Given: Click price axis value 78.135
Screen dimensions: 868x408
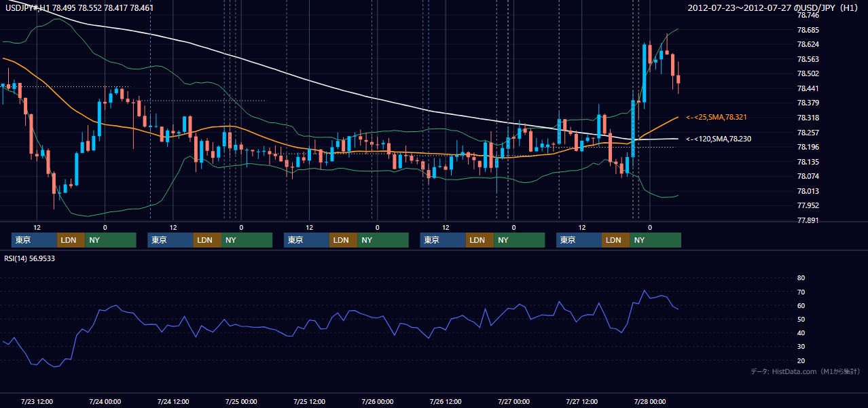Looking at the screenshot, I should point(808,162).
